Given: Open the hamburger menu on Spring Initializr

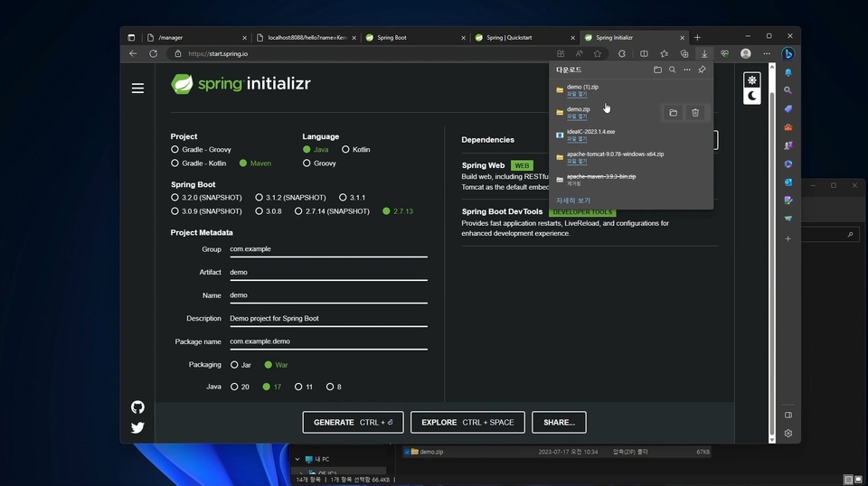Looking at the screenshot, I should 137,88.
